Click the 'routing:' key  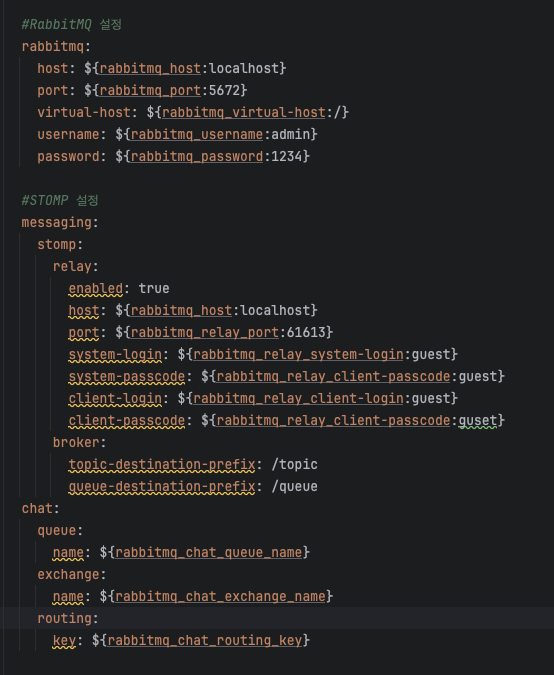point(68,618)
